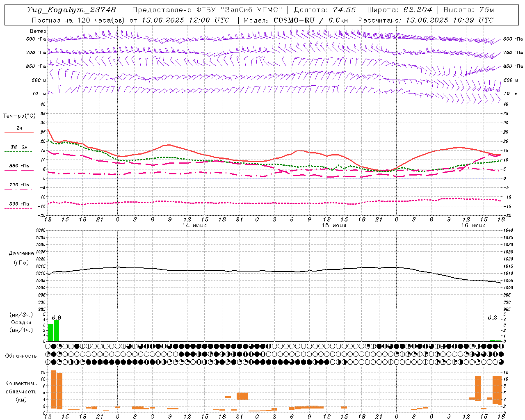This screenshot has width=525, height=420.
Task: Select the 500 м wind level label on left
Action: pos(39,80)
